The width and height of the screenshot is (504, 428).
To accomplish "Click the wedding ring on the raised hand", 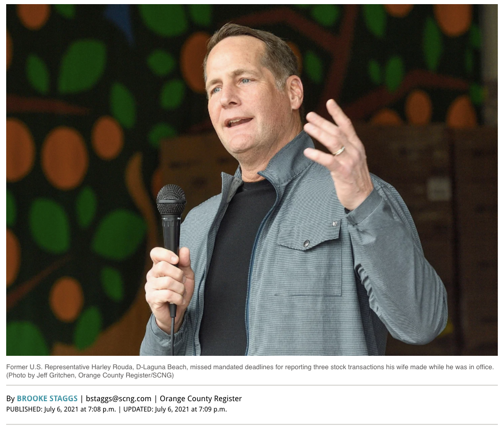I will (x=339, y=151).
